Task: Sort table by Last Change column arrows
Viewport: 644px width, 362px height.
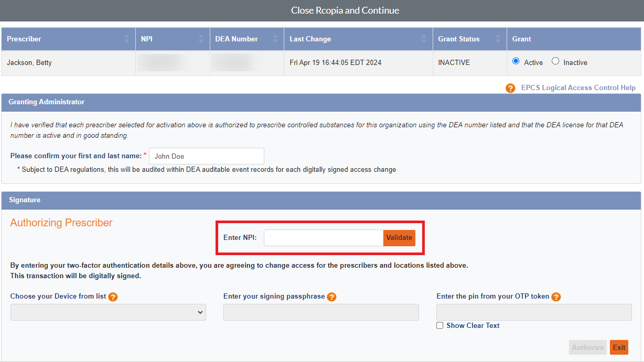Action: pyautogui.click(x=424, y=39)
